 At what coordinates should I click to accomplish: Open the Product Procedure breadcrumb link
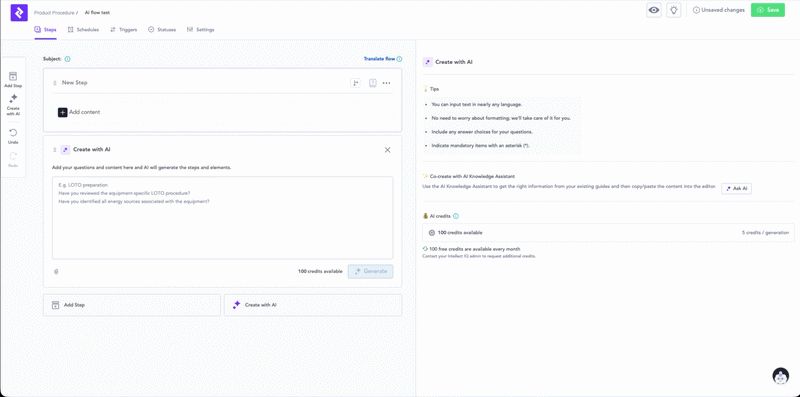point(54,13)
